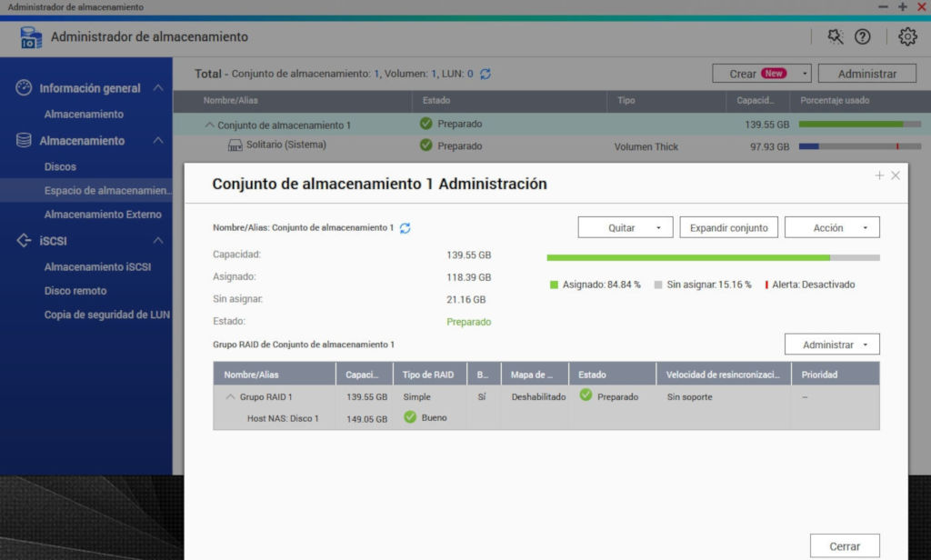Select Discos in the sidebar
Screen dimensions: 931x560
tap(60, 167)
